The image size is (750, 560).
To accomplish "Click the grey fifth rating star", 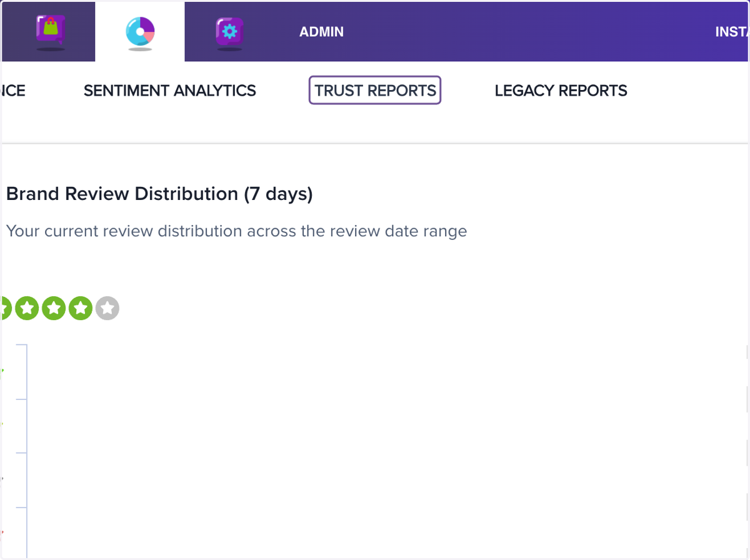I will coord(107,308).
